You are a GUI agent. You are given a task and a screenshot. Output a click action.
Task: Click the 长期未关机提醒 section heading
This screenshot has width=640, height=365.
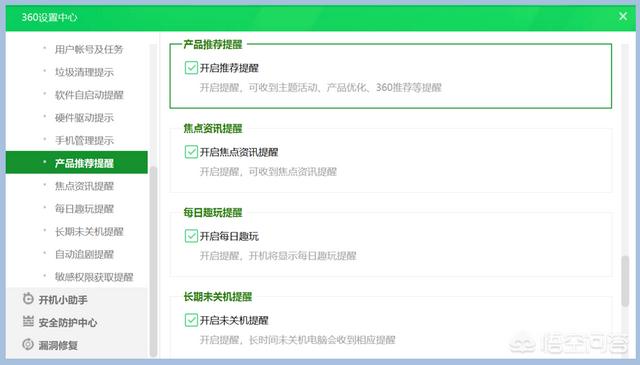pos(218,297)
